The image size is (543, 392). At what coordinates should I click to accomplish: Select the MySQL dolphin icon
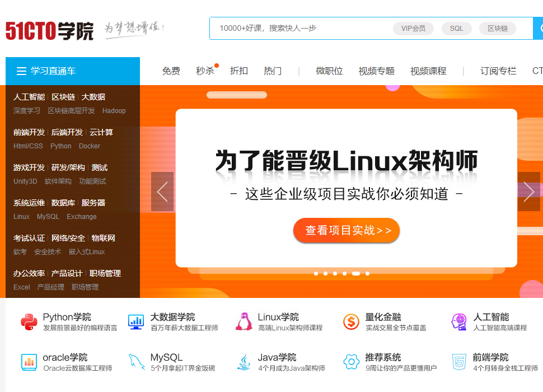[136, 362]
